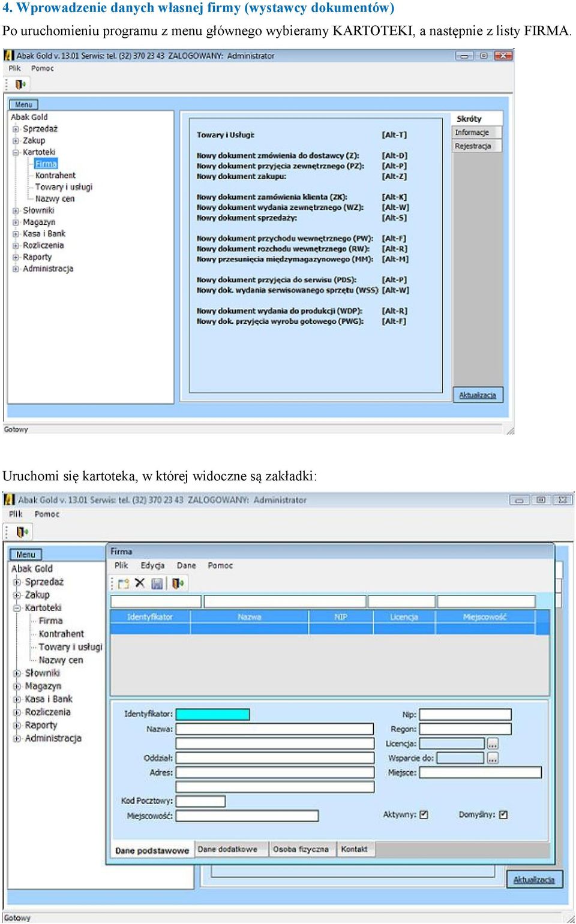Click the 'Towary i Usługi:' shortcut text
This screenshot has height=924, width=576.
click(x=226, y=135)
